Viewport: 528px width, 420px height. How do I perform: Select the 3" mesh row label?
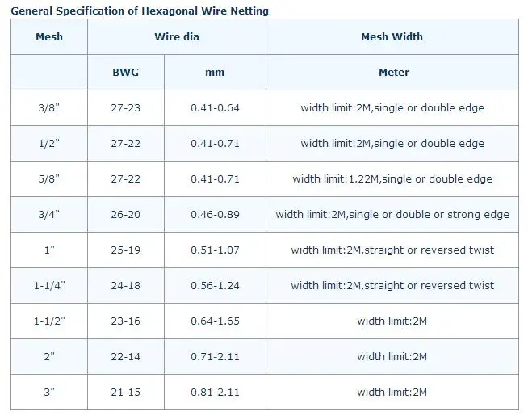49,393
